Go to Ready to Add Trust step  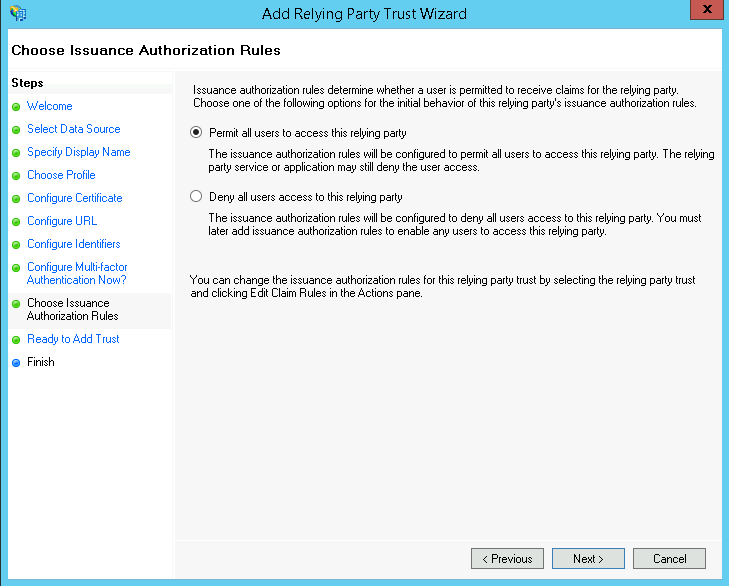(x=73, y=339)
